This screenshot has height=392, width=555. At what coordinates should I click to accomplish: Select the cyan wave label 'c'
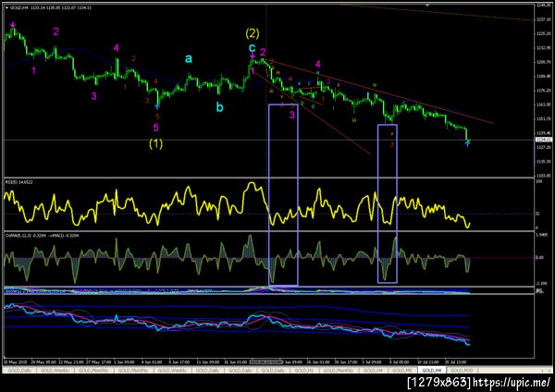[252, 47]
